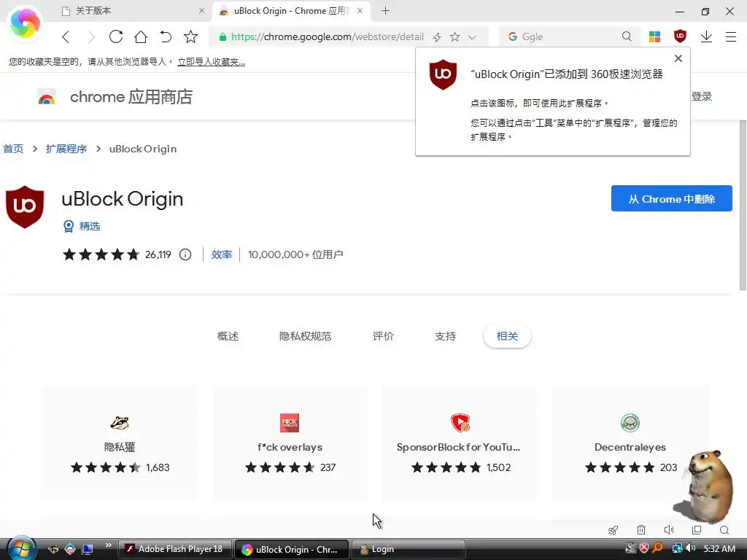The image size is (747, 560).
Task: Click the browser back arrow
Action: (x=66, y=36)
